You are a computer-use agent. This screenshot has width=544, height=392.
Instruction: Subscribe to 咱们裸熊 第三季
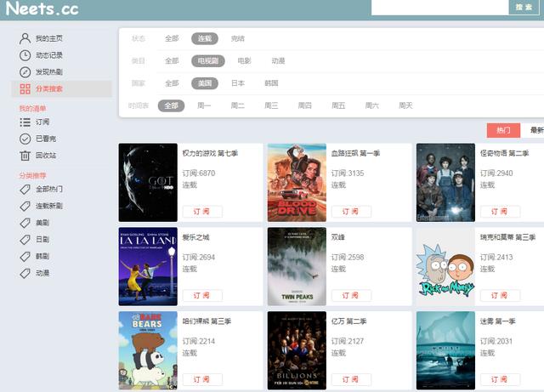click(202, 379)
